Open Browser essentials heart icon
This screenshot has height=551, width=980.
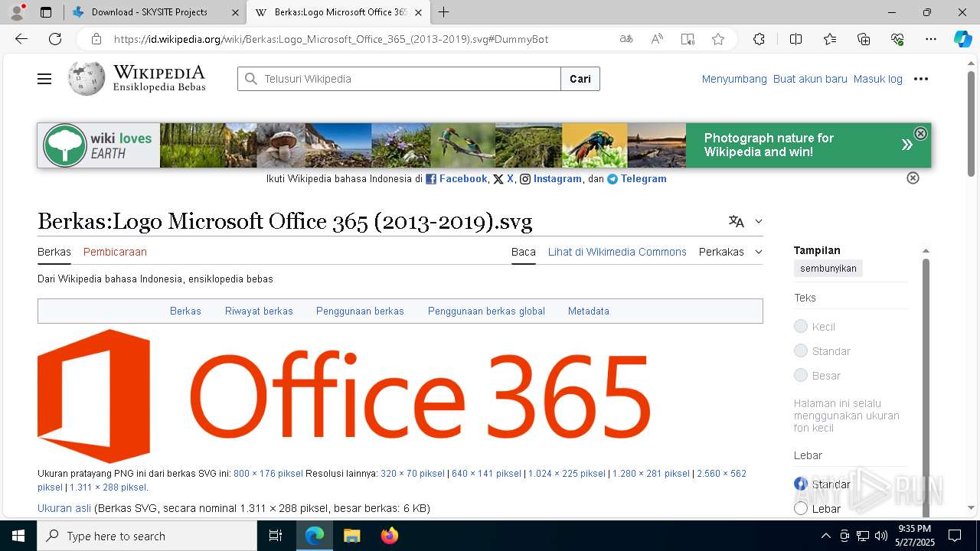(x=897, y=39)
